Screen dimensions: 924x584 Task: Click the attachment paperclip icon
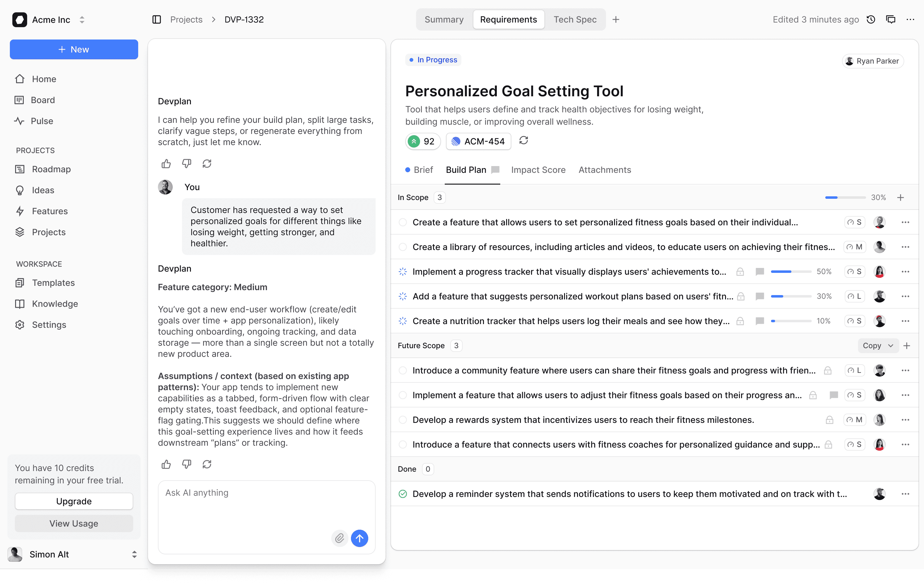pyautogui.click(x=340, y=538)
